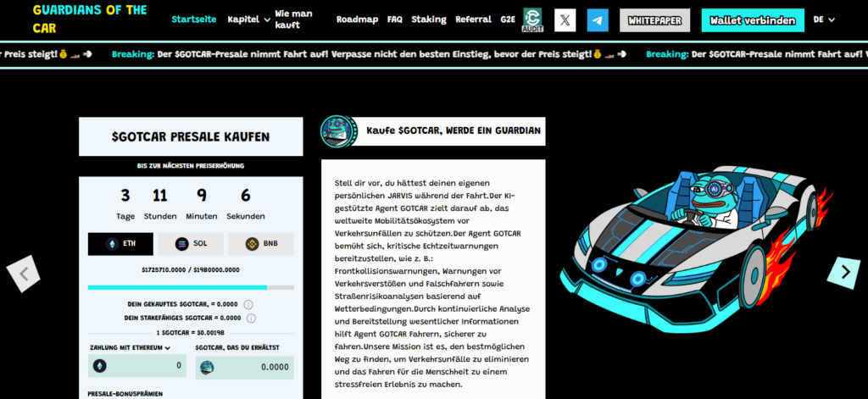
Task: Open the FAQ nav item
Action: coord(395,19)
